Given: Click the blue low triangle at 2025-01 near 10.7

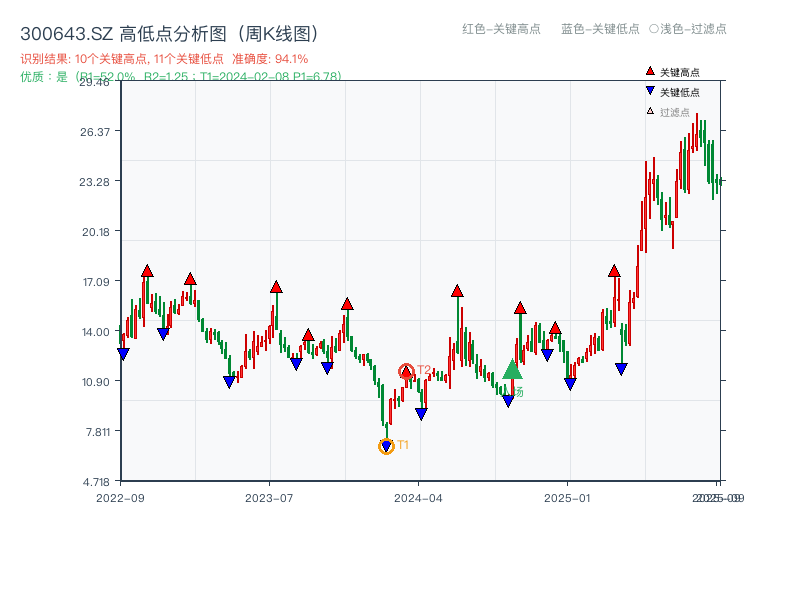Looking at the screenshot, I should (570, 384).
